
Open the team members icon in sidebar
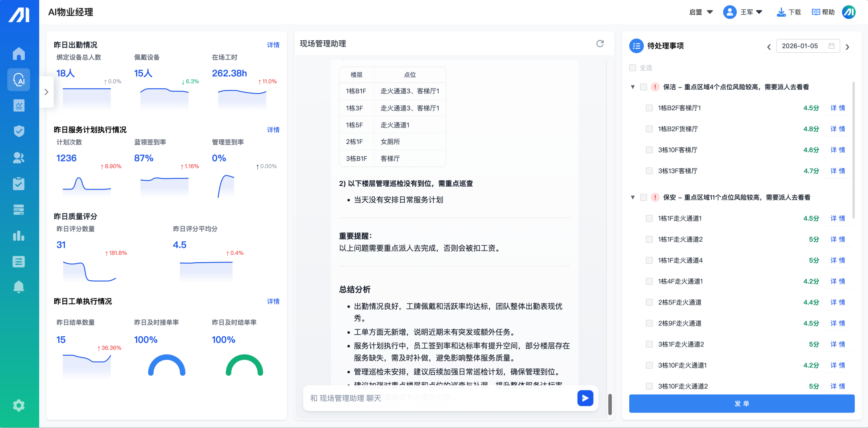pos(19,157)
